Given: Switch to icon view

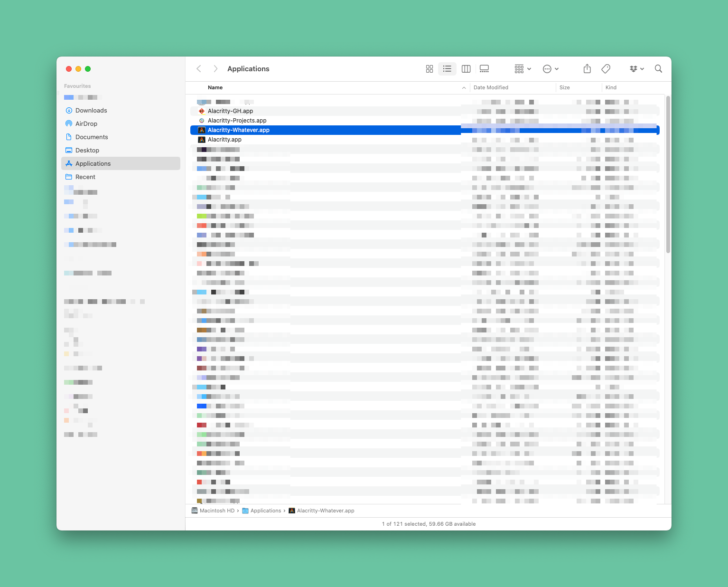Looking at the screenshot, I should pyautogui.click(x=429, y=68).
